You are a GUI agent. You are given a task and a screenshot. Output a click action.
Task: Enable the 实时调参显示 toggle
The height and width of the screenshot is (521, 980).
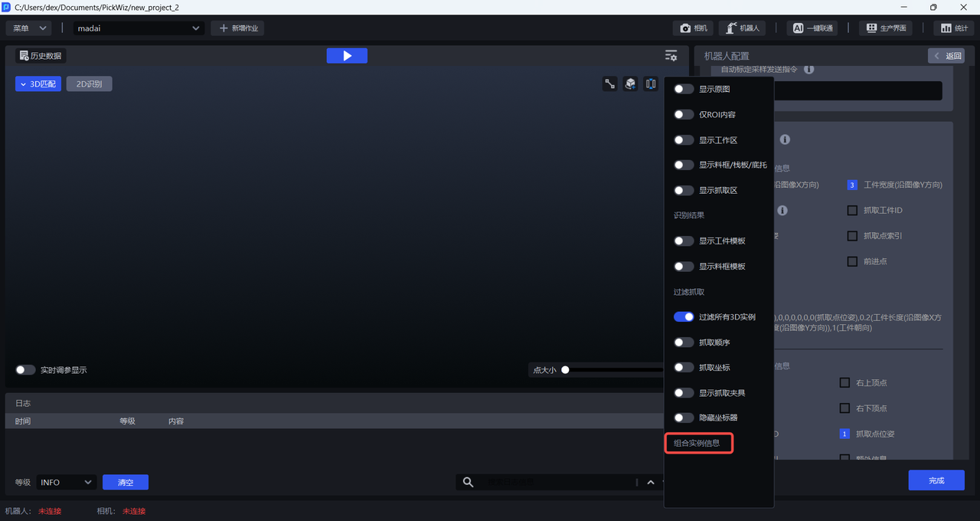pos(25,370)
